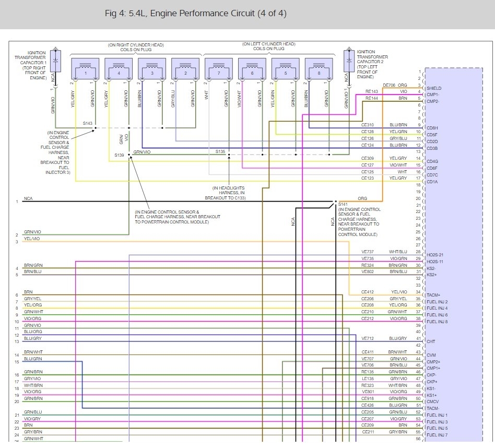Click the CKP- pin label

click(431, 375)
